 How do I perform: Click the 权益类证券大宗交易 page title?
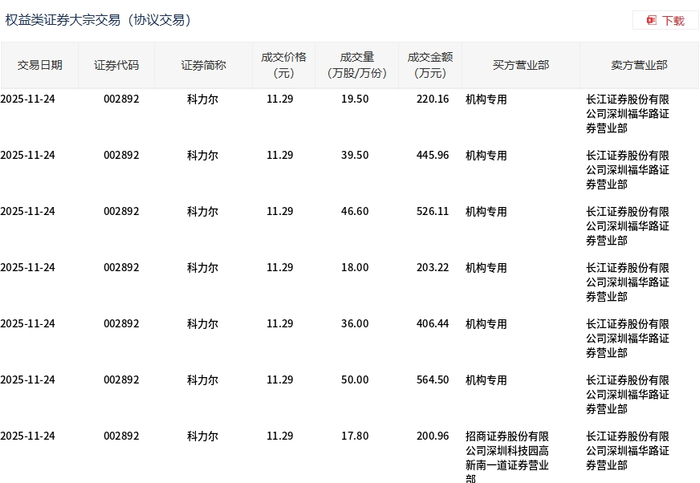(x=98, y=20)
